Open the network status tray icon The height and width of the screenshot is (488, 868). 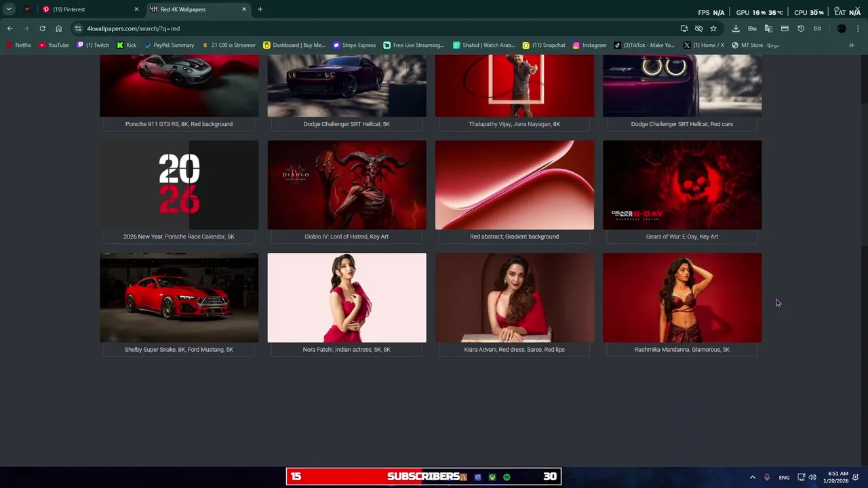point(801,477)
